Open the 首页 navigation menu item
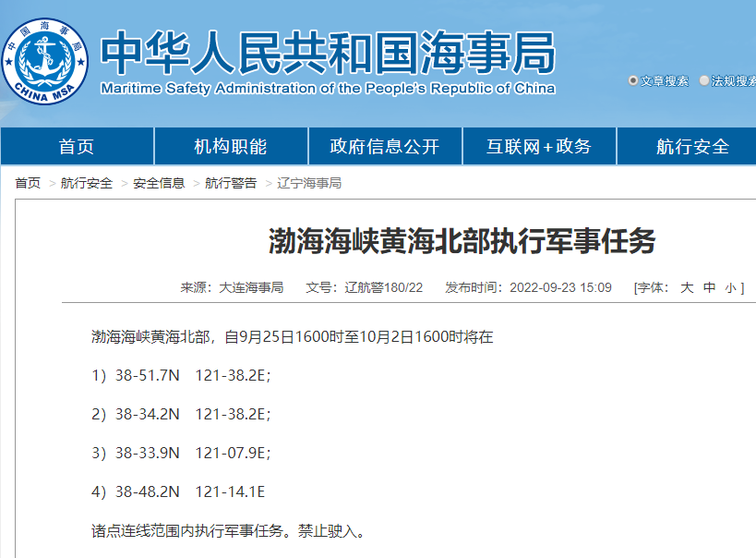Viewport: 756px width, 558px height. pos(77,147)
